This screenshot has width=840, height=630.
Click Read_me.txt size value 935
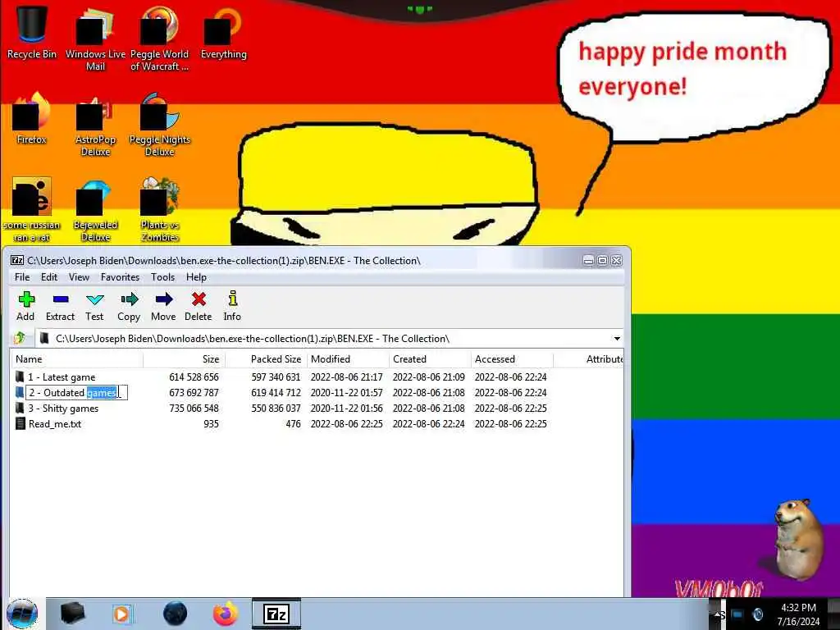pos(211,424)
